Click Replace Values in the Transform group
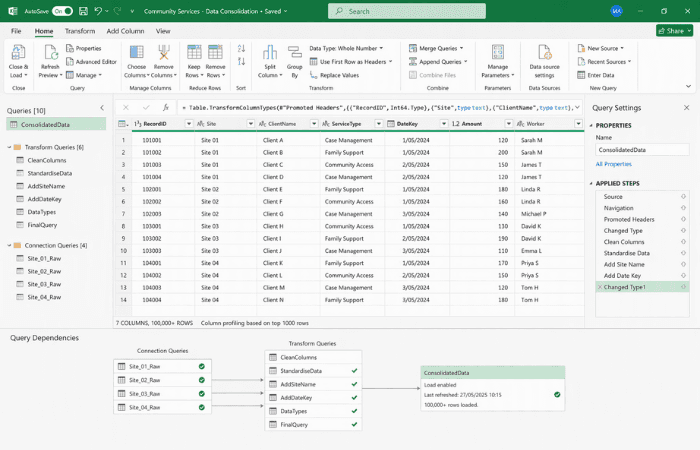Screen dimensions: 700x450 point(334,75)
